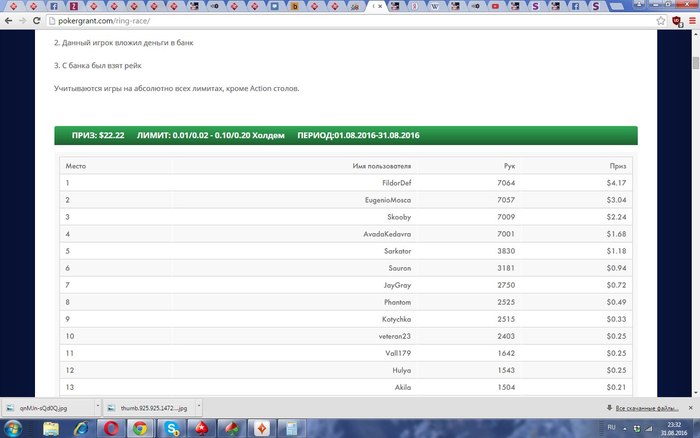700x438 pixels.
Task: Select the username veteran23
Action: point(395,336)
